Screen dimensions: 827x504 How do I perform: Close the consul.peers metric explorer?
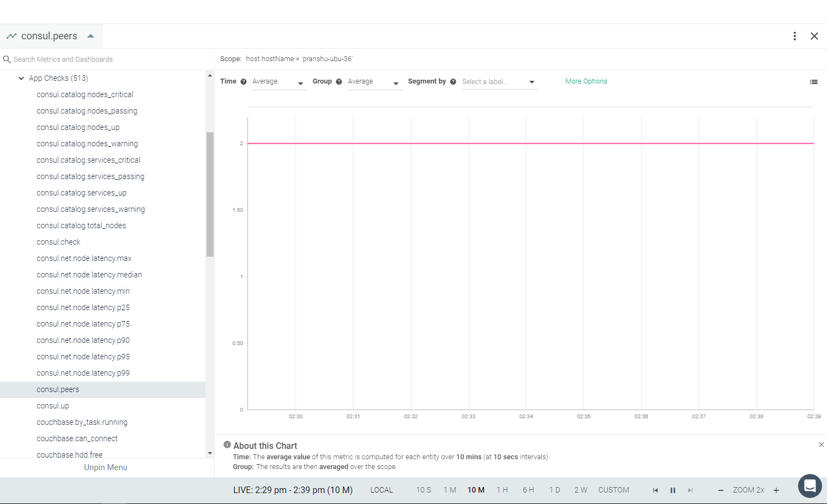click(x=814, y=36)
